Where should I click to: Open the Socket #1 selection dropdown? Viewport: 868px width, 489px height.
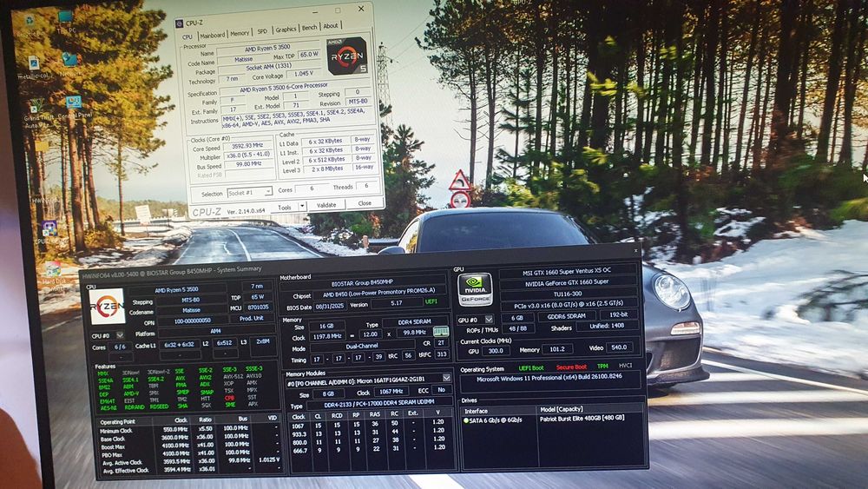click(x=250, y=192)
